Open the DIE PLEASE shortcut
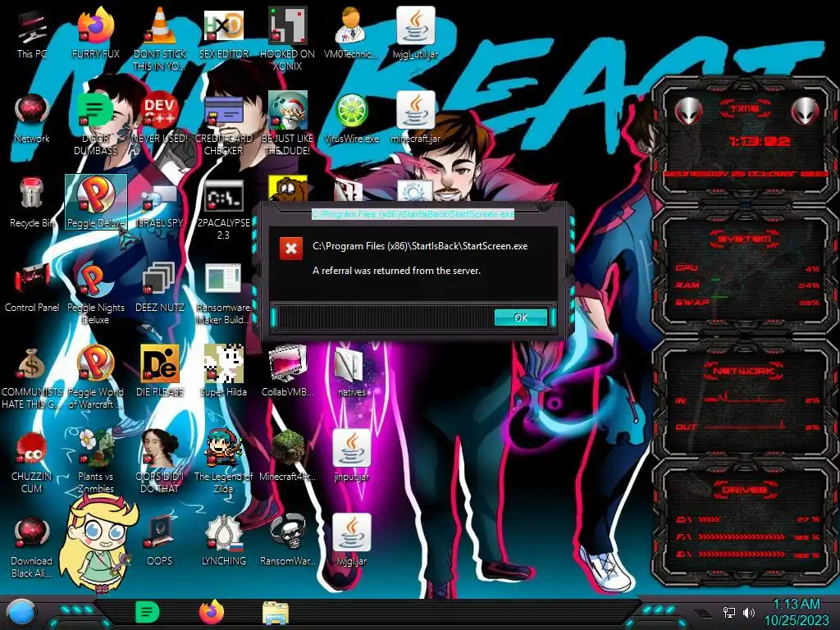The width and height of the screenshot is (840, 630). tap(160, 372)
